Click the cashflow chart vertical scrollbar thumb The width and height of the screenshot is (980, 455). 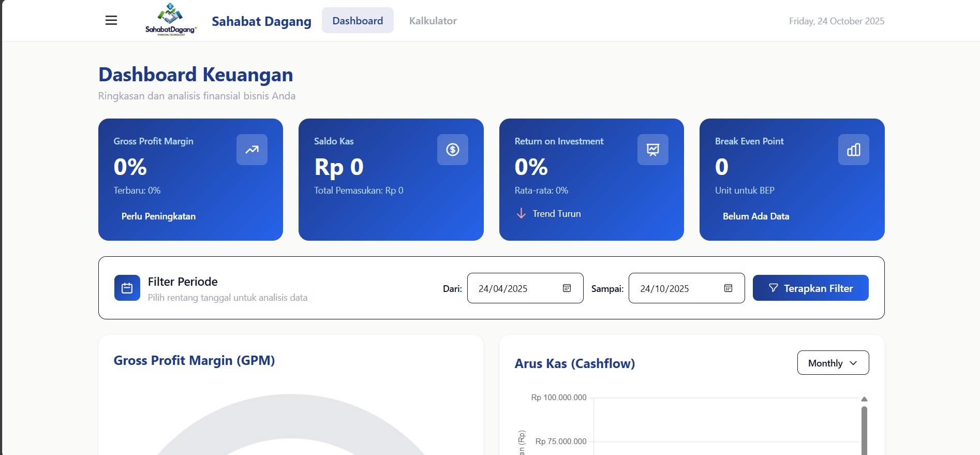864,431
